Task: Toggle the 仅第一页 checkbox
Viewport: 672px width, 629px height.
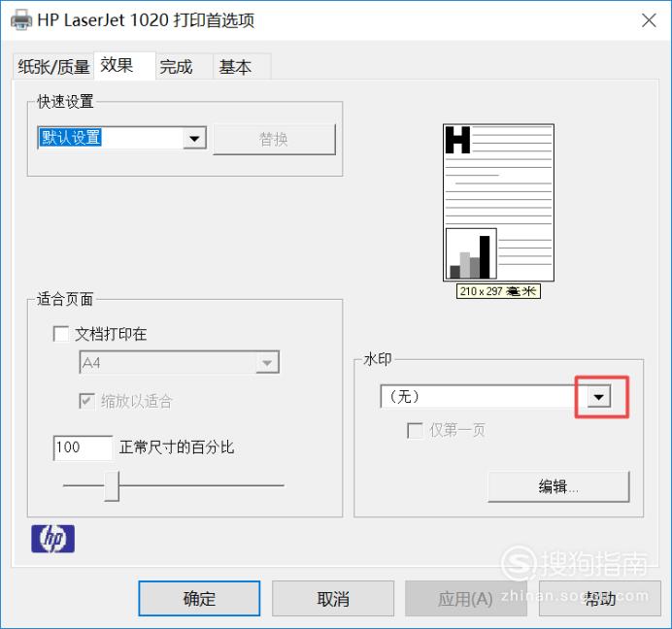Action: pyautogui.click(x=415, y=430)
